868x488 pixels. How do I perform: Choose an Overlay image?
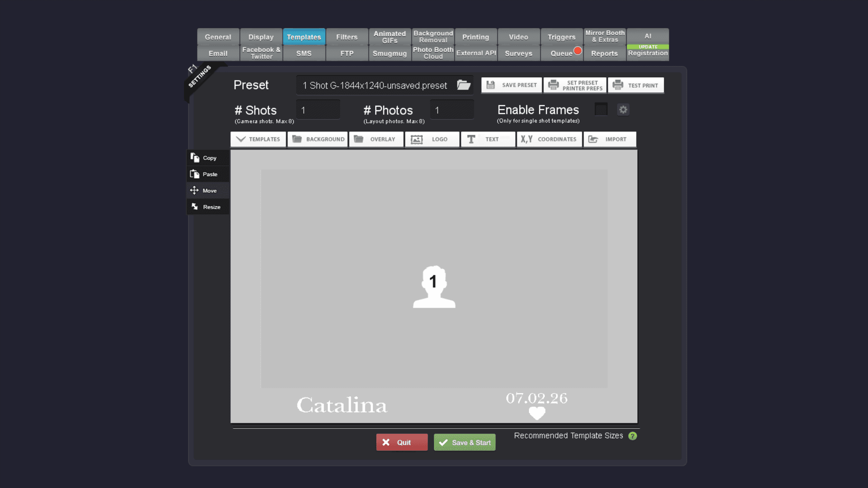[376, 139]
